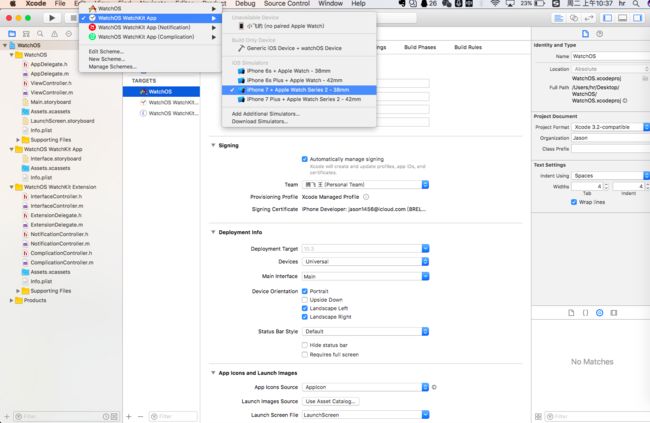Click info icon beside Xcode Managed Profile

tap(366, 197)
